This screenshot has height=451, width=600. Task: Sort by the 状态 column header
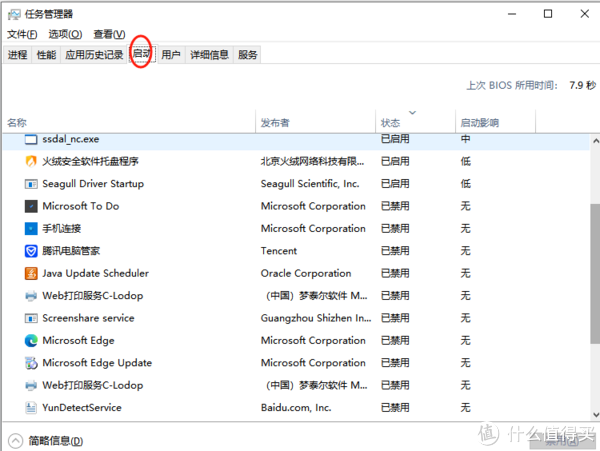(416, 122)
